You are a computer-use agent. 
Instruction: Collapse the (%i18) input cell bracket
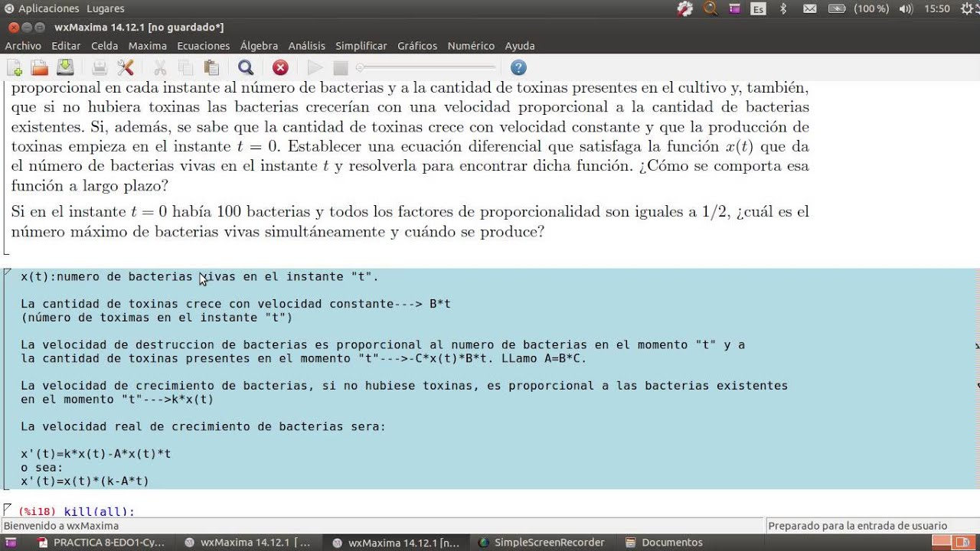pyautogui.click(x=7, y=508)
